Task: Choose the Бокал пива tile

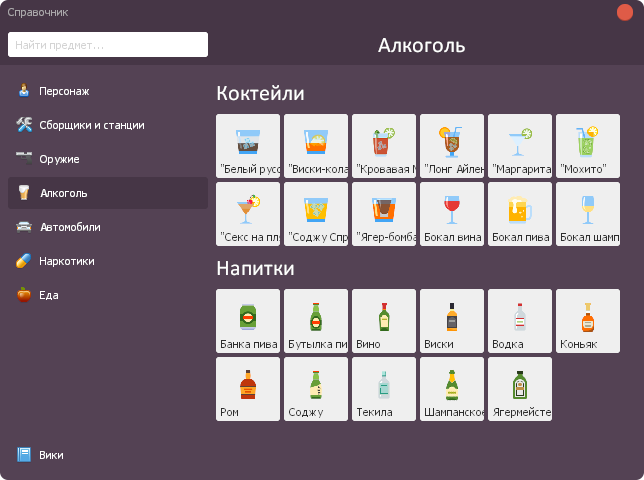Action: [520, 214]
